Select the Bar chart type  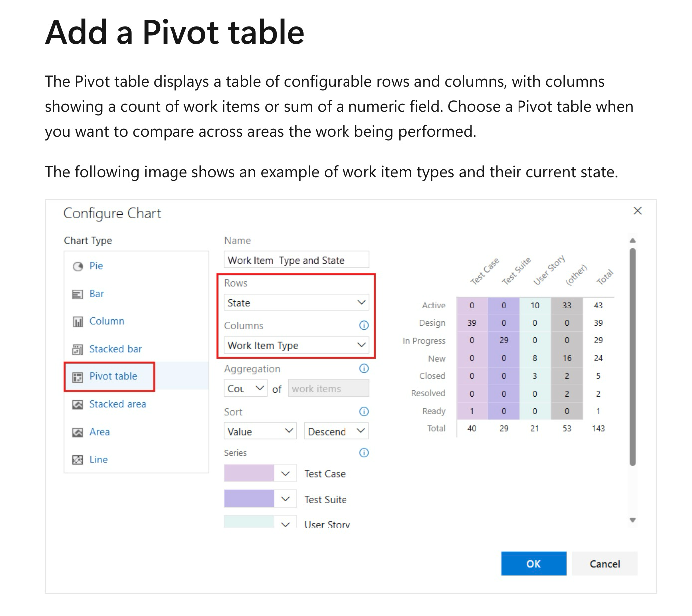pos(97,294)
